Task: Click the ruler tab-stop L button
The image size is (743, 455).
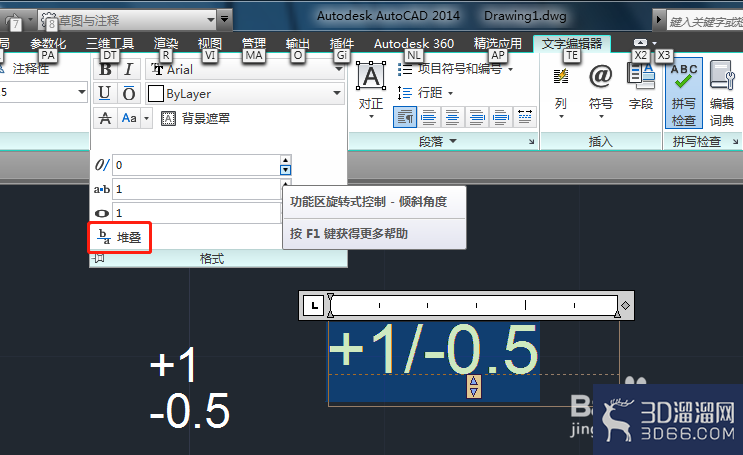Action: click(x=314, y=306)
